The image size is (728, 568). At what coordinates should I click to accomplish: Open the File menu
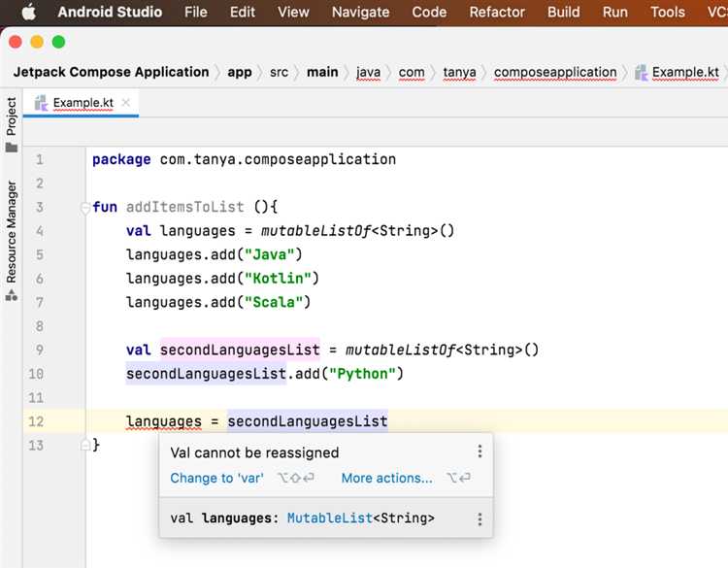195,12
